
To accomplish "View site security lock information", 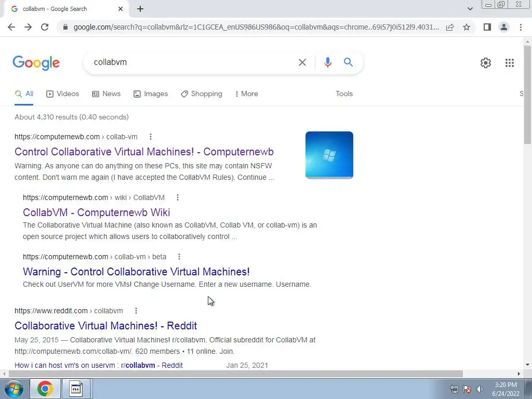I will coord(65,27).
